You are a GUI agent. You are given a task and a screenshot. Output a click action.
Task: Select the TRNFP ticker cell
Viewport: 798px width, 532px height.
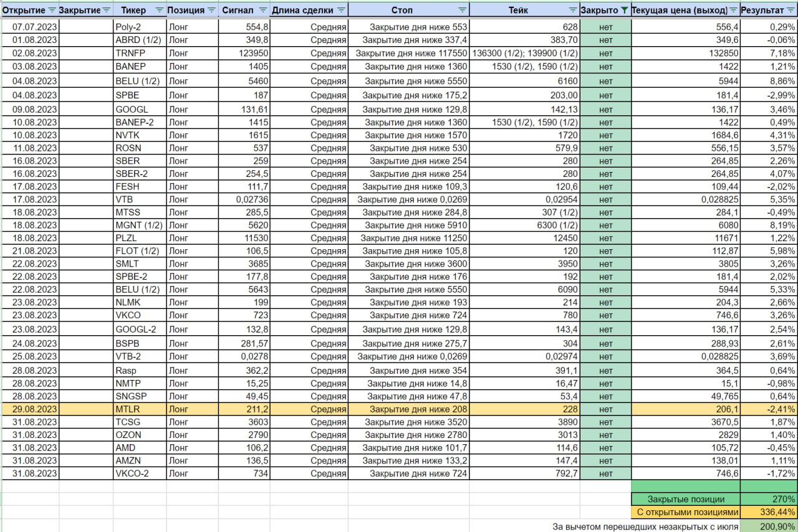click(139, 53)
